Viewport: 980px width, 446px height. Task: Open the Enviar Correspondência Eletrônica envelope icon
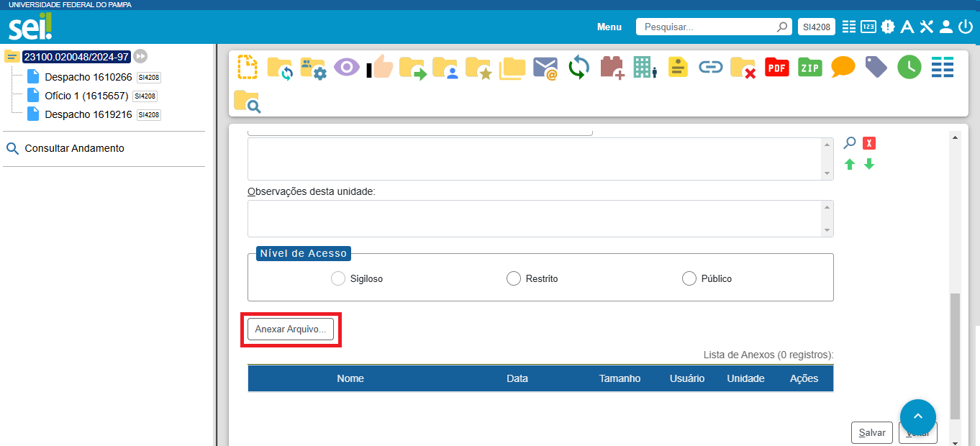click(545, 68)
